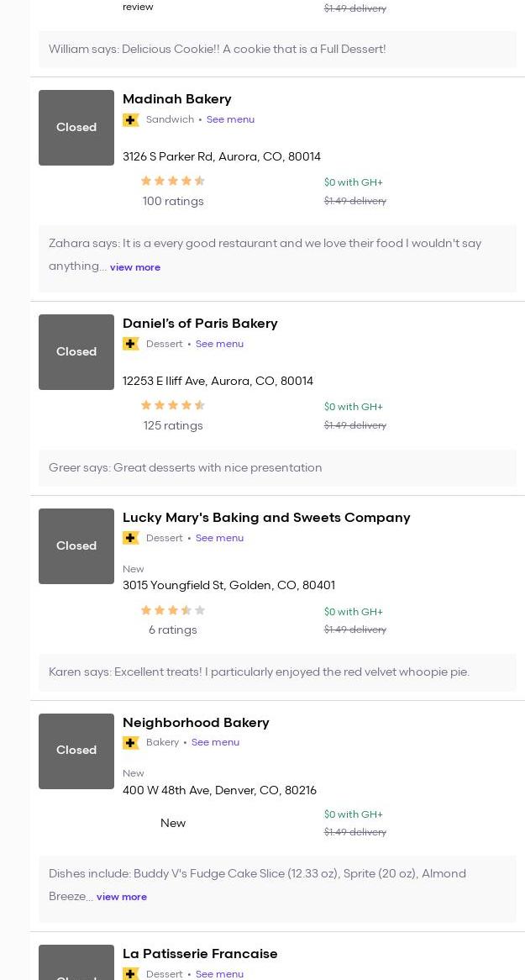Expand Zahara's review with view more
This screenshot has width=525, height=980.
coord(134,267)
